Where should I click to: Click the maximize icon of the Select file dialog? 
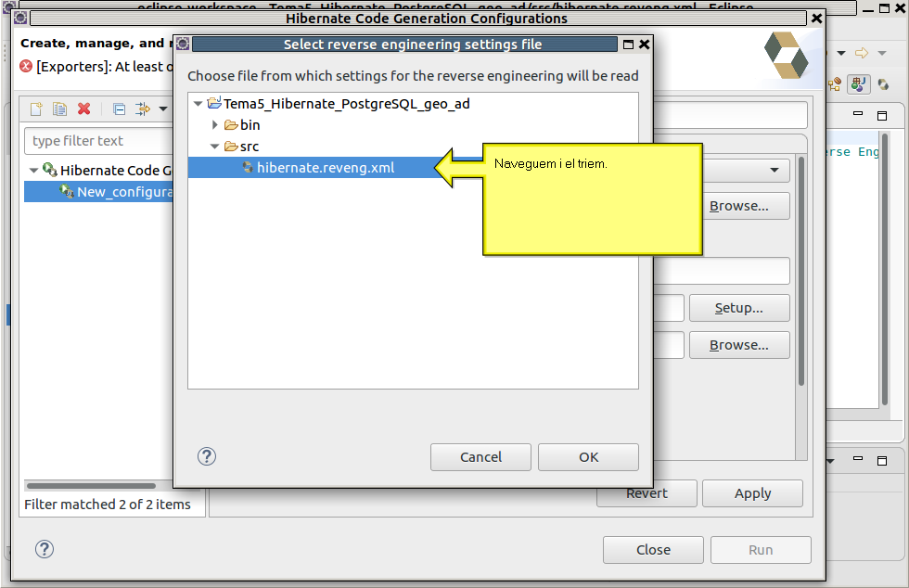(629, 45)
